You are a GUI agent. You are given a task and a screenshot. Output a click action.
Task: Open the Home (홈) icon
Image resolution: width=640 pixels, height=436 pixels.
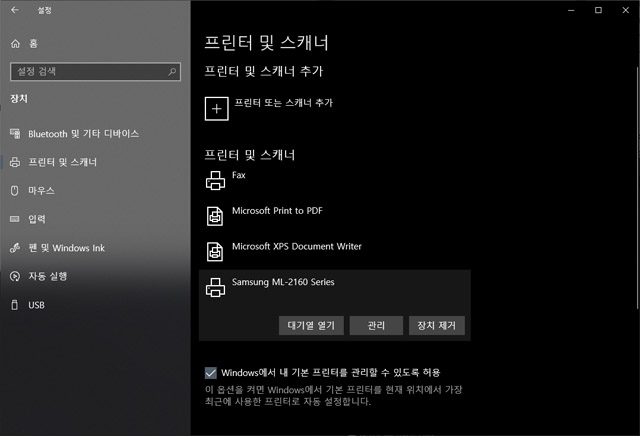coord(15,44)
